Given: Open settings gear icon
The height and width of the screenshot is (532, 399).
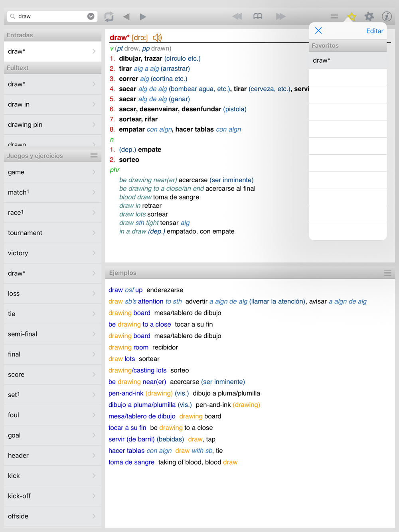Looking at the screenshot, I should click(x=369, y=16).
